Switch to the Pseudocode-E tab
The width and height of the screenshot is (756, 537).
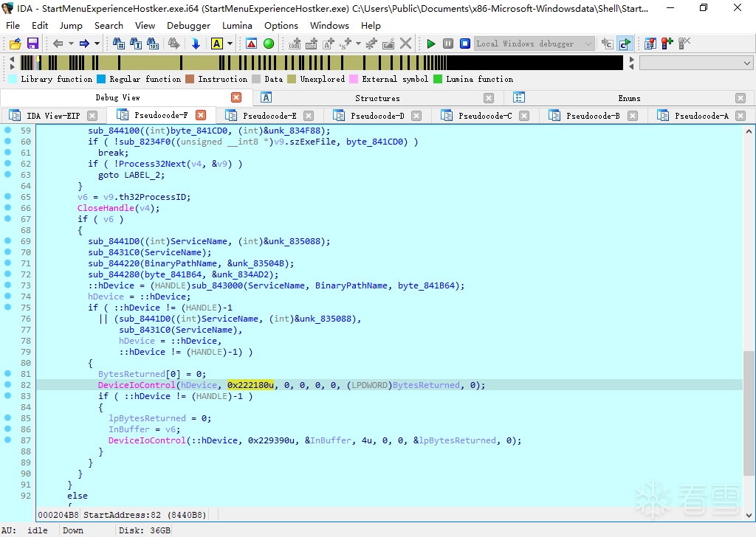pyautogui.click(x=269, y=116)
